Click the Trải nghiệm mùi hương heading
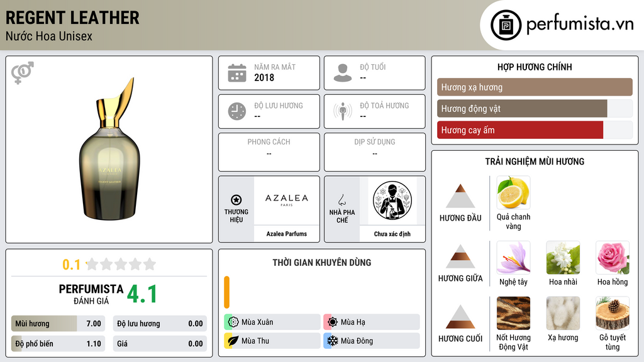This screenshot has width=644, height=362. point(535,162)
